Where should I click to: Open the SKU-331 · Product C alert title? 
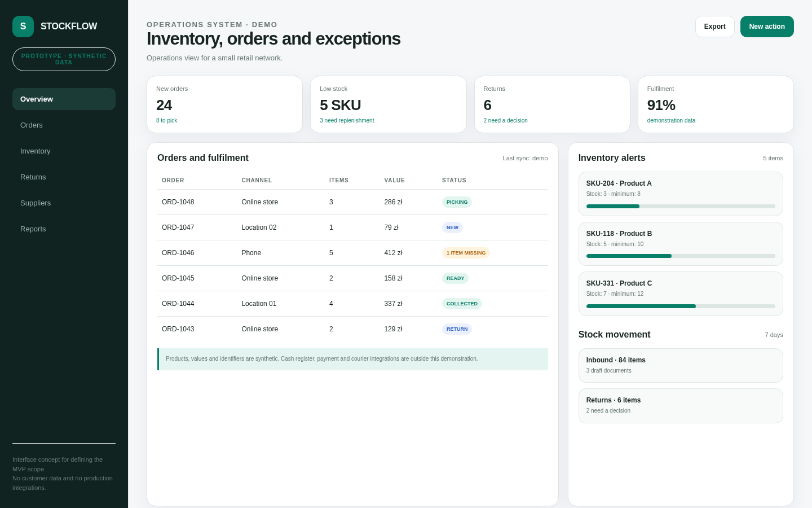[619, 283]
